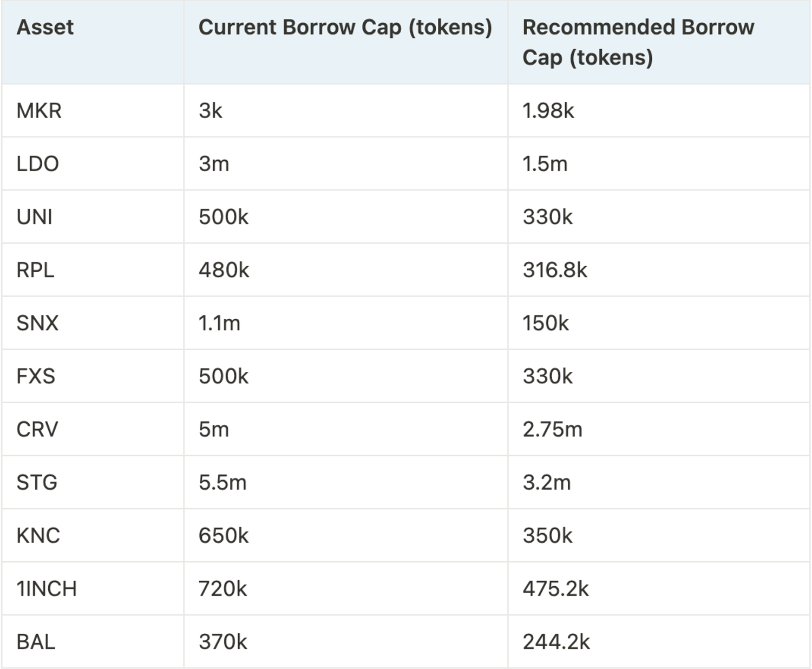Select the 5.5m current cap for STG

[x=222, y=482]
